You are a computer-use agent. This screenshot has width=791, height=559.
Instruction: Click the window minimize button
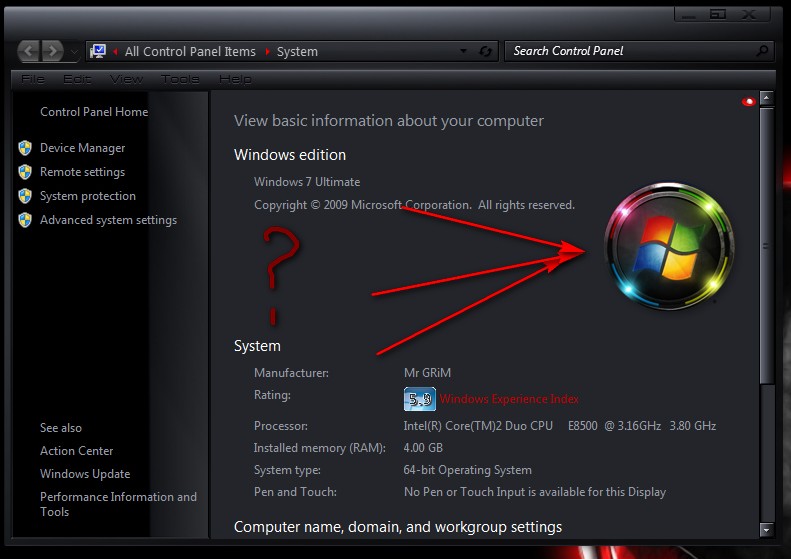(689, 15)
